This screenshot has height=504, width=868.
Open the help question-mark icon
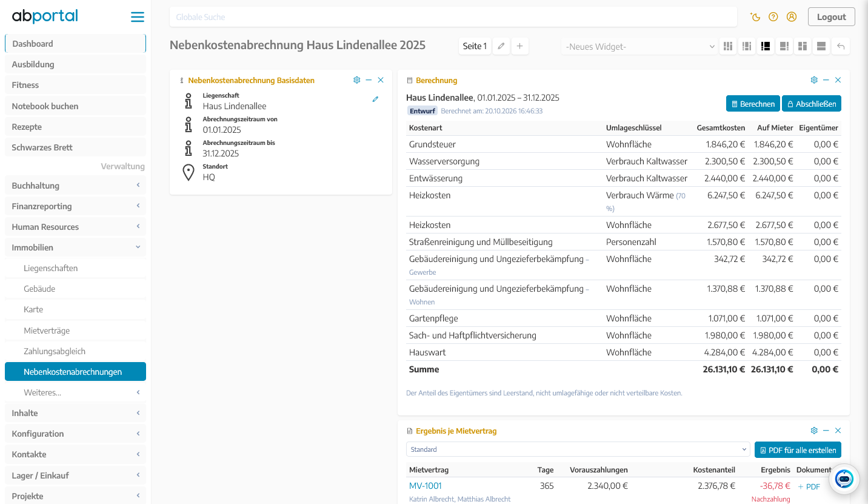point(773,17)
